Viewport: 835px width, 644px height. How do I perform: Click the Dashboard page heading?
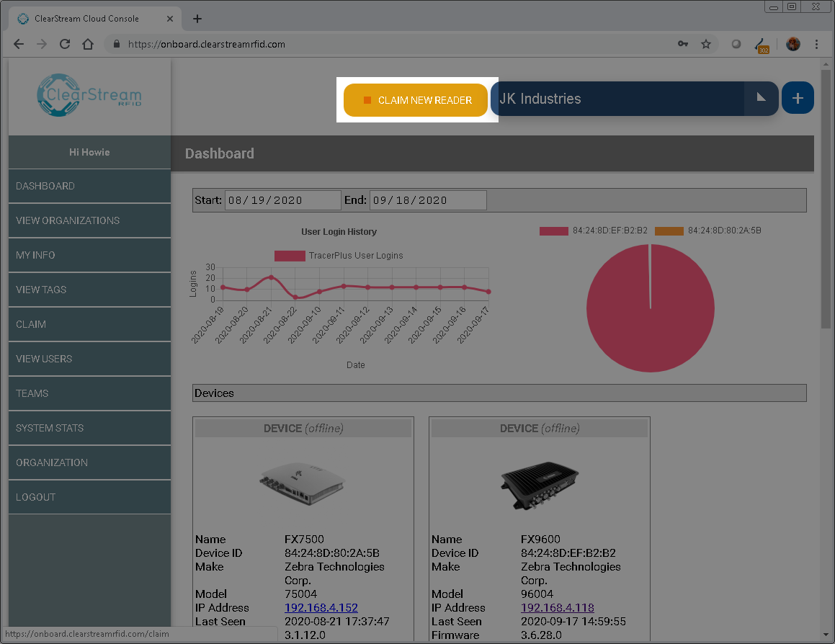click(220, 153)
